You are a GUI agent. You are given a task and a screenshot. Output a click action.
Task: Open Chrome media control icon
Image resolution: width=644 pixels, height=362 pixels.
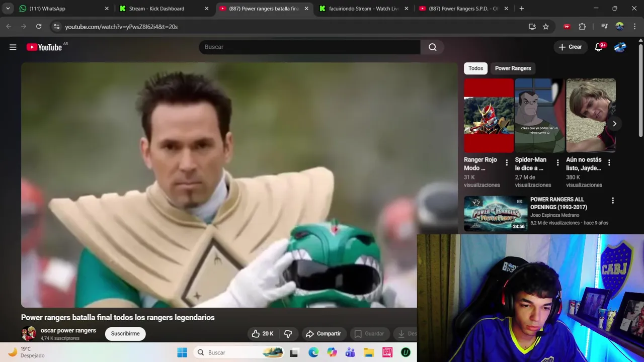click(x=605, y=27)
